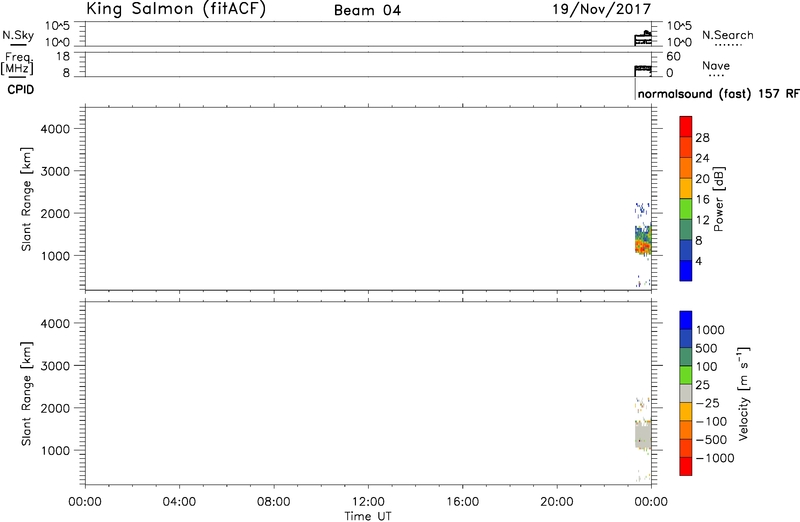
Task: Click the power backscatter data patch
Action: (643, 240)
